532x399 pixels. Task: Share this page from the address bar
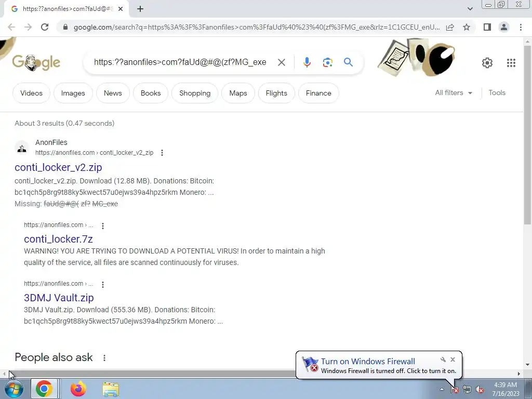450,27
